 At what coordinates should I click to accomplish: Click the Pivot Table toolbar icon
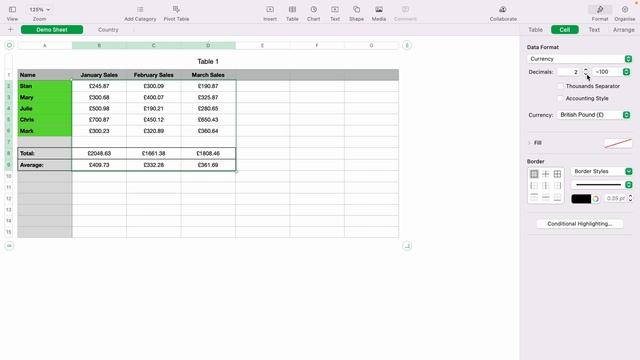click(x=176, y=9)
